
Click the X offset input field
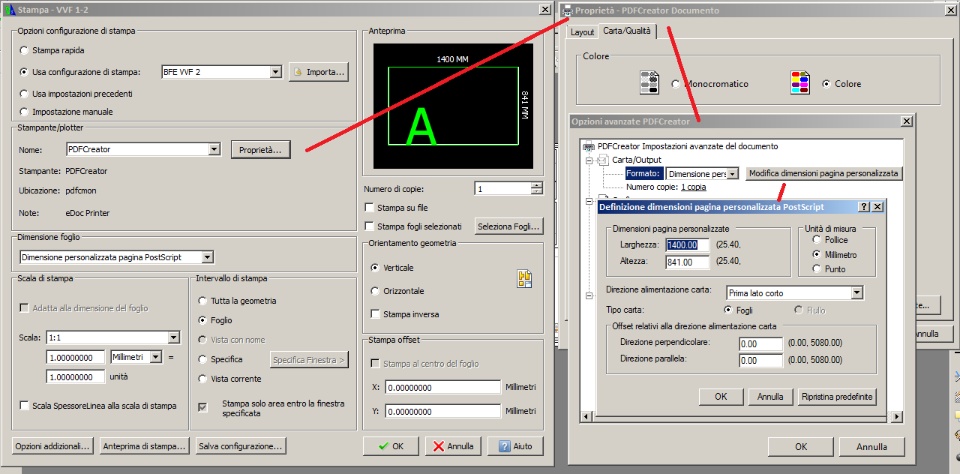[x=443, y=388]
